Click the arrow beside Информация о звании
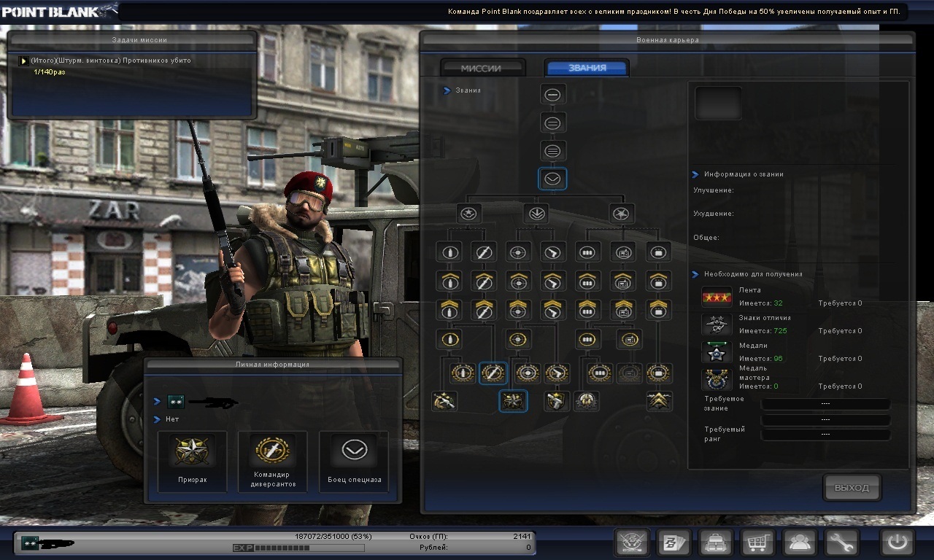The height and width of the screenshot is (560, 934). pos(695,174)
